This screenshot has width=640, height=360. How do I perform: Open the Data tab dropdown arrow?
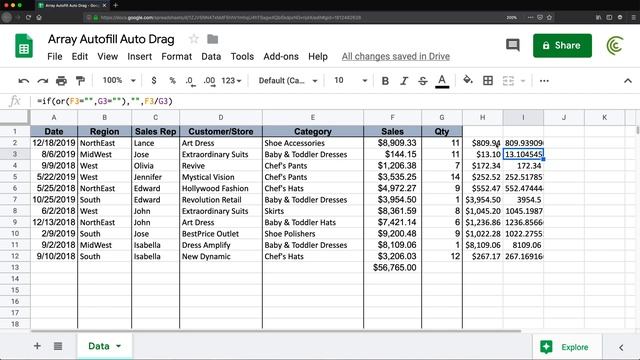click(x=118, y=346)
